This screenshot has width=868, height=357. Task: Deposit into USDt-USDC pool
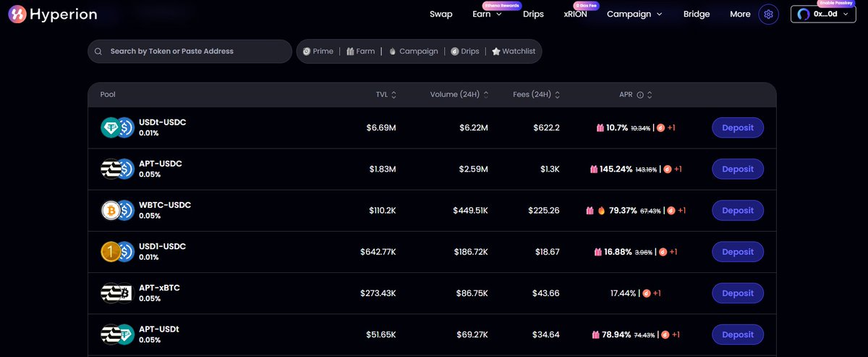coord(738,127)
